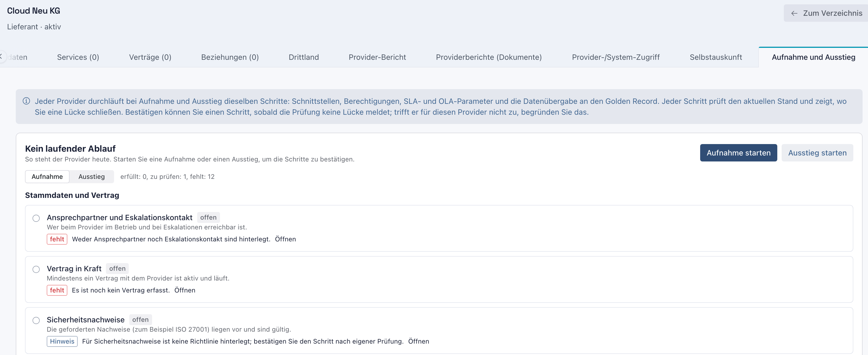Click the Aufnahme starten button

click(738, 153)
